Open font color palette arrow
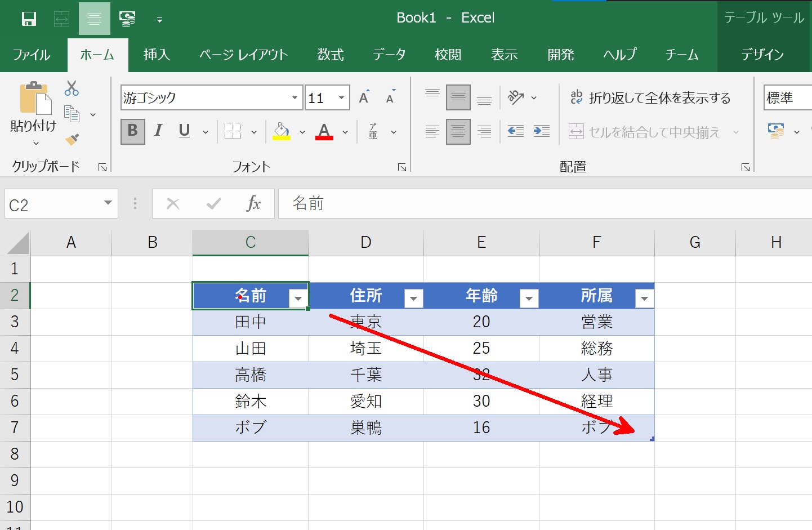 pos(345,132)
